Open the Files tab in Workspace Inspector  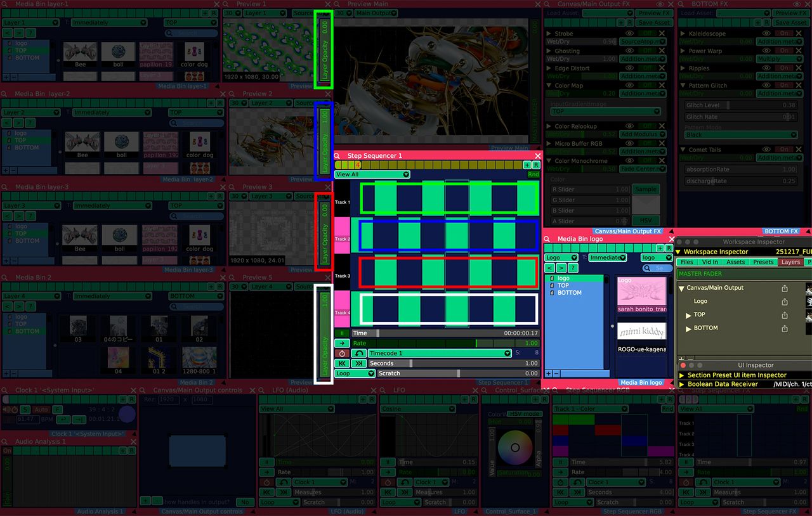(x=686, y=262)
